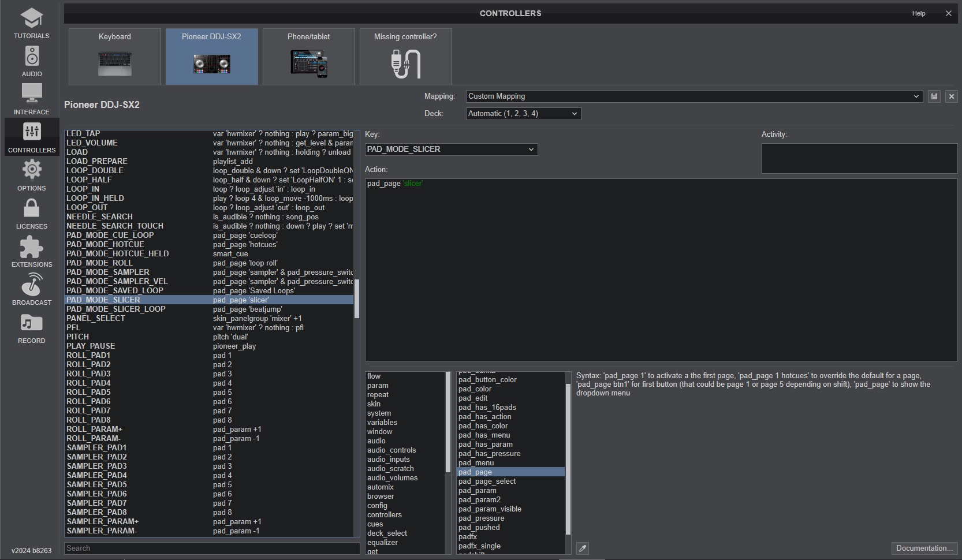Click the Activity display box
Viewport: 962px width, 560px height.
coord(859,158)
